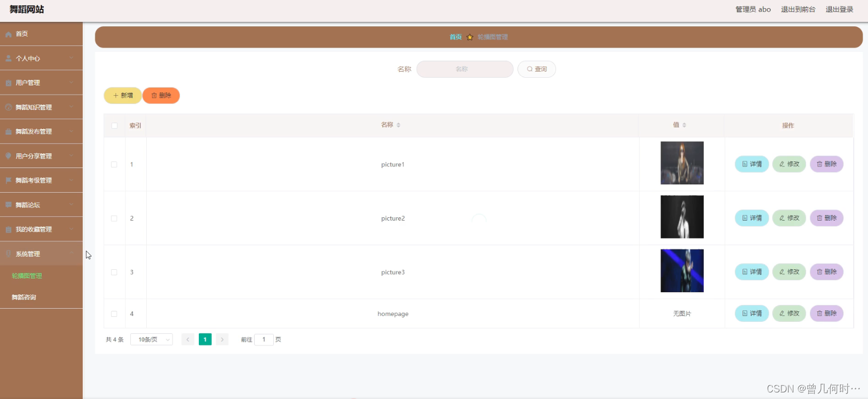
Task: Check the box for picture3 row
Action: [114, 272]
